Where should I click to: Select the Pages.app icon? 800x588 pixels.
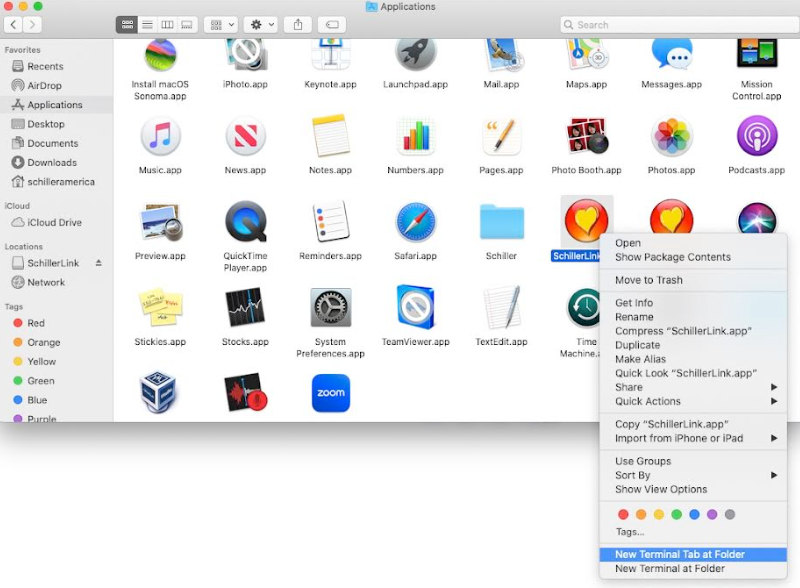point(501,136)
